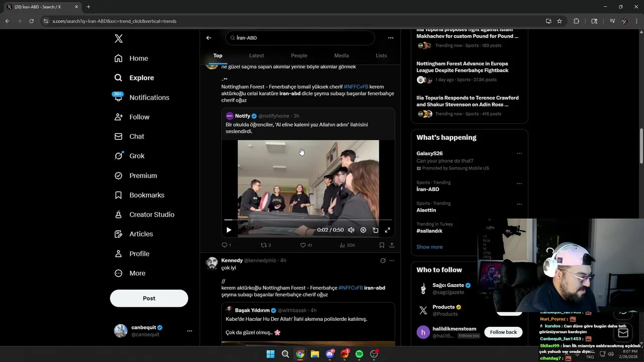Image resolution: width=644 pixels, height=362 pixels.
Task: Open Chrome extensions puzzle icon
Action: 577,21
